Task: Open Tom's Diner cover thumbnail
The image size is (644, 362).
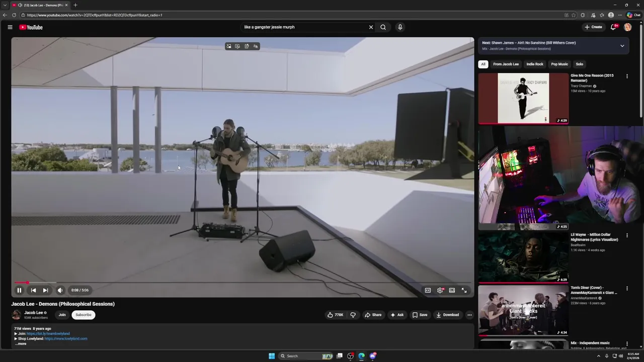Action: coord(523,310)
